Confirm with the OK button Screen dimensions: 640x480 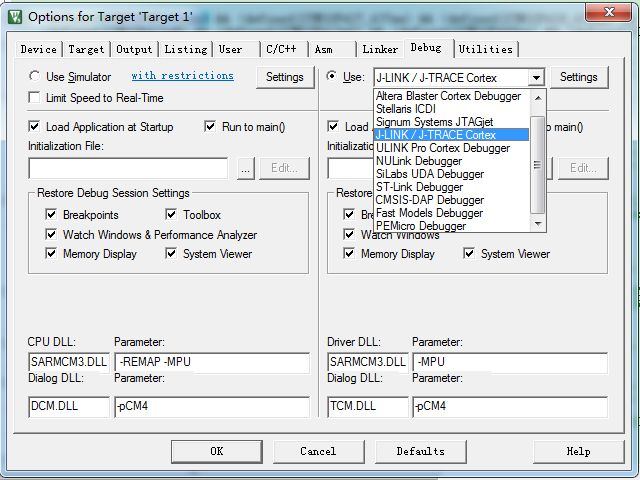(x=217, y=451)
